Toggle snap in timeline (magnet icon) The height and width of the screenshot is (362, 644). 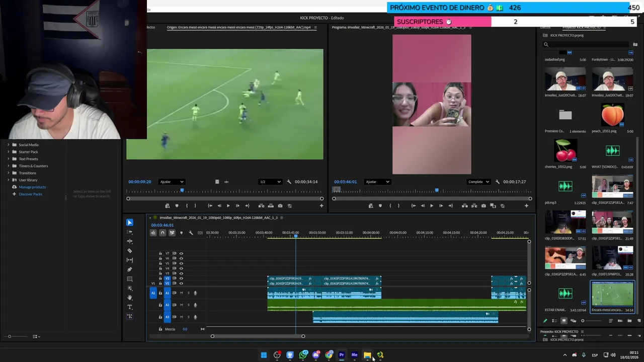click(x=163, y=233)
